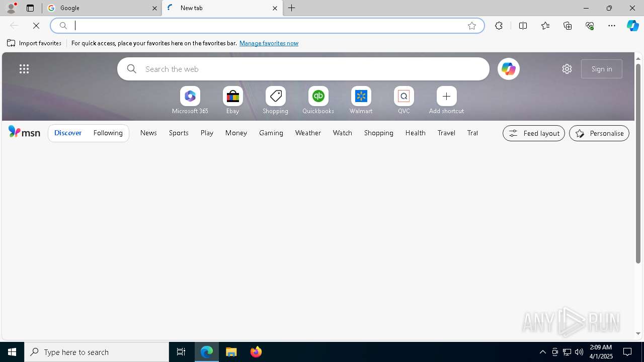
Task: Switch to the Google tab
Action: 102,8
